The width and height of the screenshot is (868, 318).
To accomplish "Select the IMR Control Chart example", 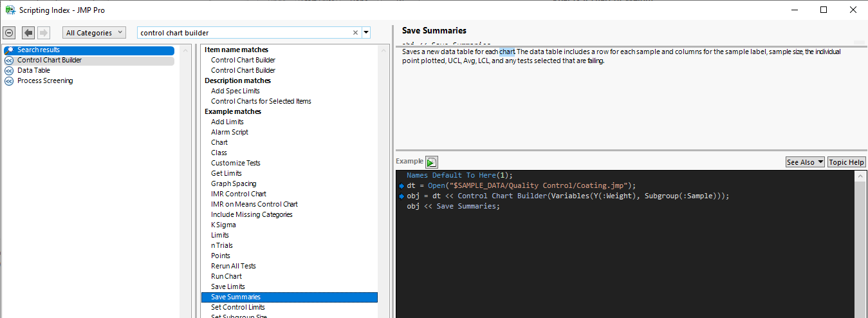I will point(239,194).
